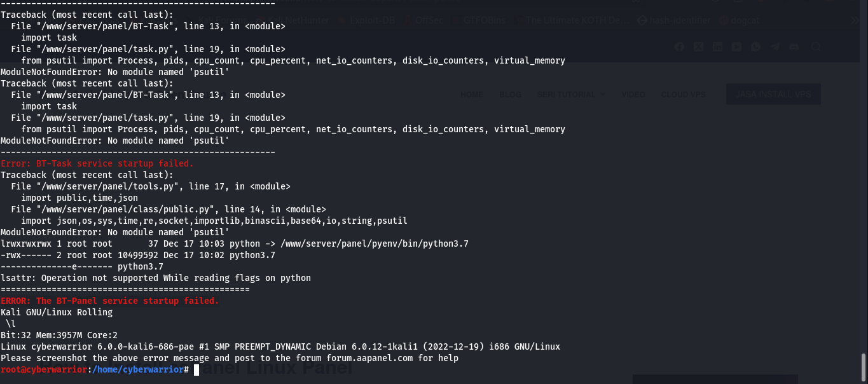Open the WhatsApp social icon
This screenshot has height=384, width=868.
pyautogui.click(x=755, y=46)
